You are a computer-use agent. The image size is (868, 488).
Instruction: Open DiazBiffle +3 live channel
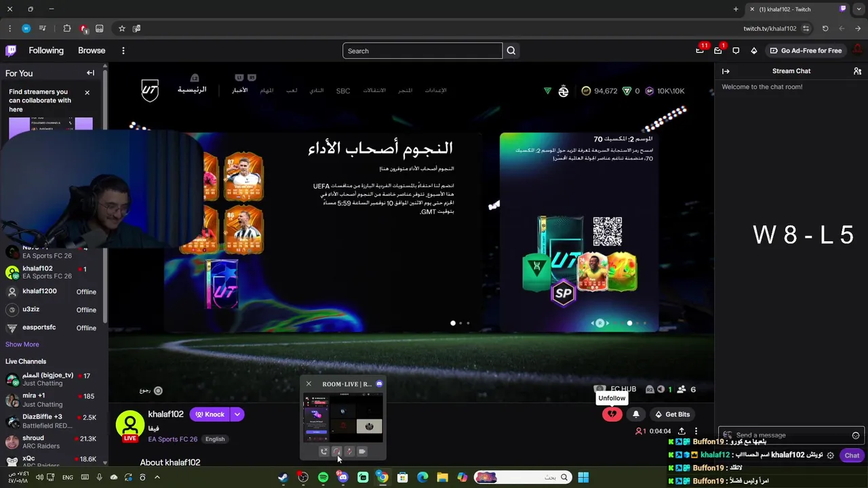(x=54, y=421)
